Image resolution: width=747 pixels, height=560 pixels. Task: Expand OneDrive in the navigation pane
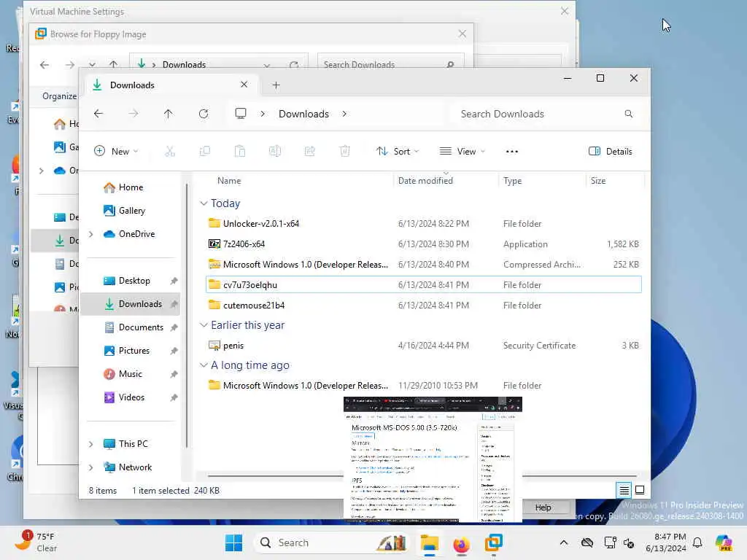pyautogui.click(x=90, y=234)
